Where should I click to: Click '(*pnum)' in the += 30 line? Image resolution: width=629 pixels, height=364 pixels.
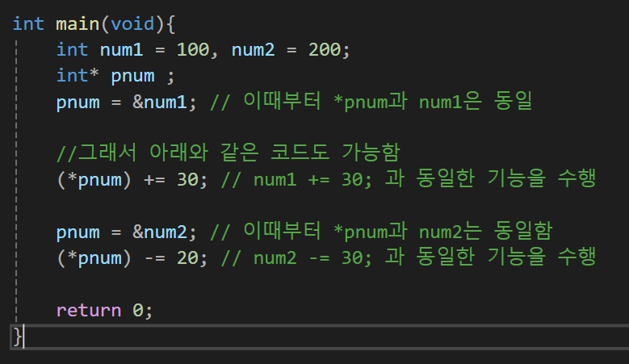point(94,180)
